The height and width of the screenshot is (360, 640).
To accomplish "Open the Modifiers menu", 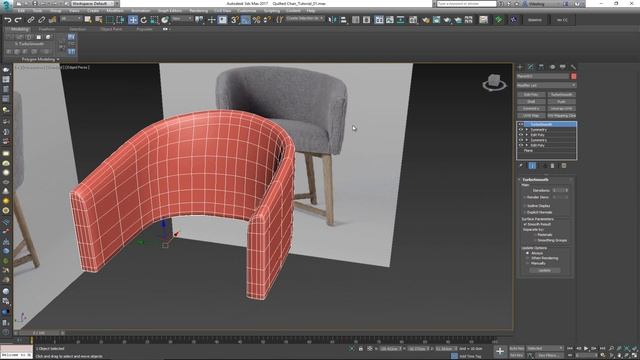I will click(115, 11).
